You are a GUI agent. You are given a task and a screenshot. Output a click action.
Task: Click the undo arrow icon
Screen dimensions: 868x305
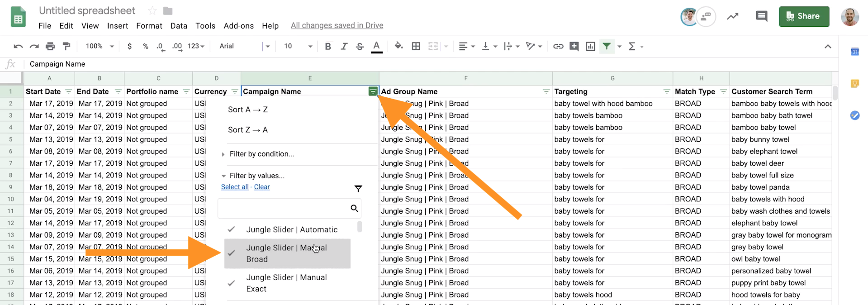click(x=18, y=46)
